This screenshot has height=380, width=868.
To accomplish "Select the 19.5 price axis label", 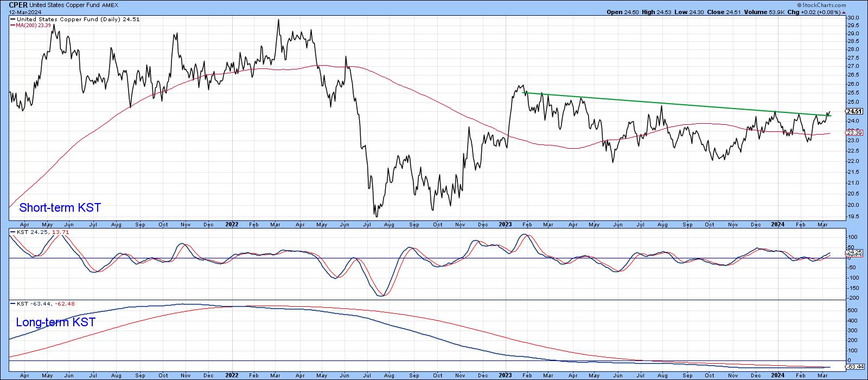I will 854,216.
